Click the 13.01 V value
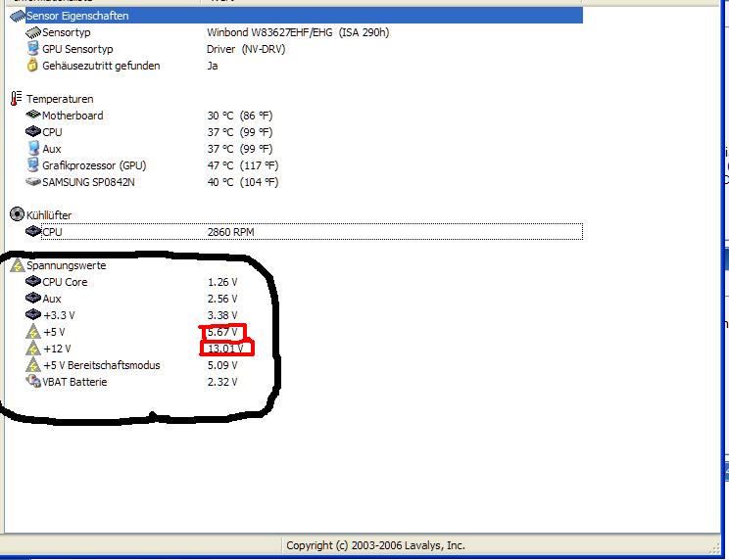Image resolution: width=729 pixels, height=560 pixels. [x=225, y=349]
